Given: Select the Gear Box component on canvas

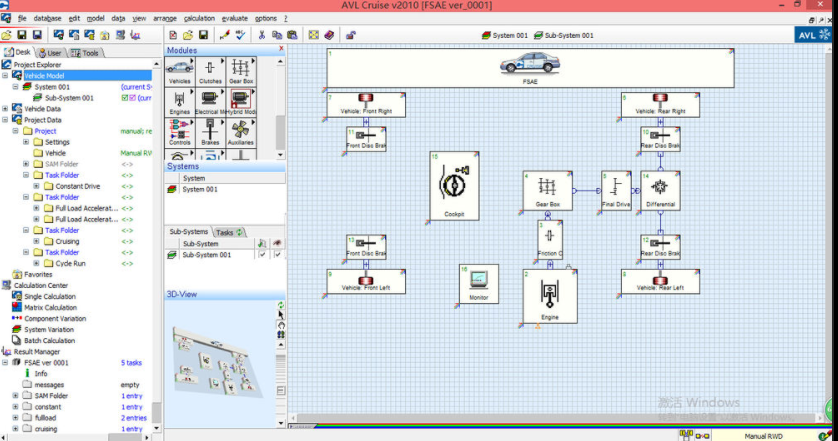Looking at the screenshot, I should [x=548, y=191].
